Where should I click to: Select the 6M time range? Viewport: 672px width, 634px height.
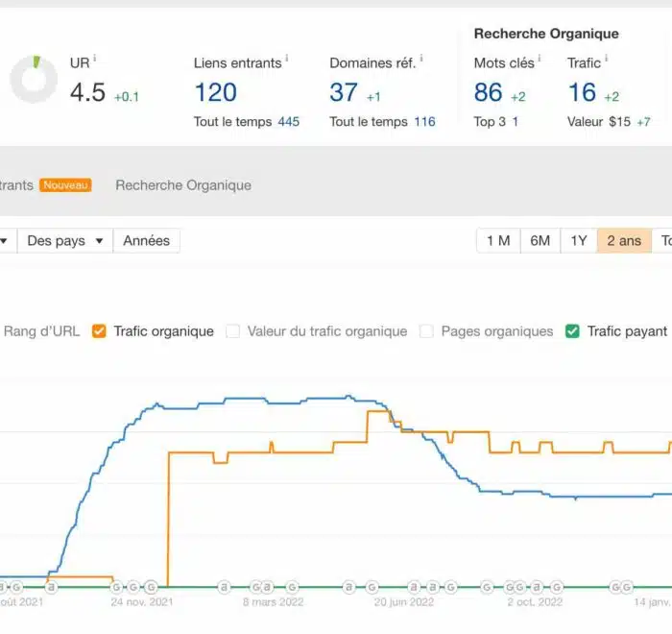click(x=540, y=241)
